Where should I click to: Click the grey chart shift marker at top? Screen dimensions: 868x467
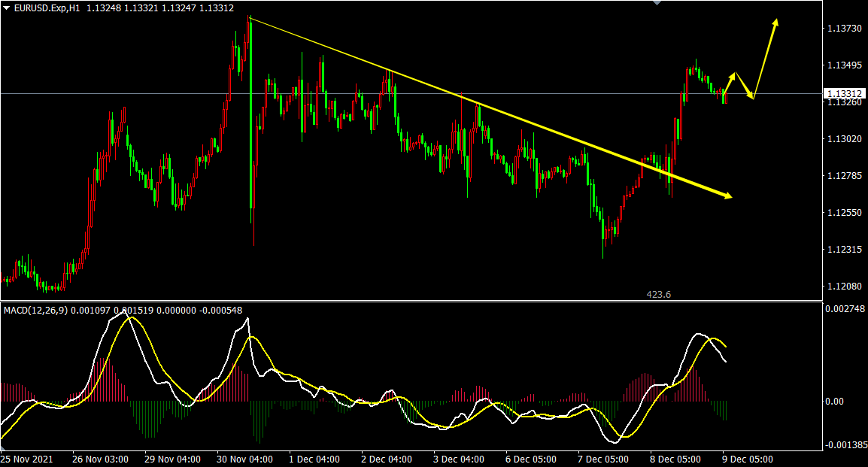(x=657, y=3)
